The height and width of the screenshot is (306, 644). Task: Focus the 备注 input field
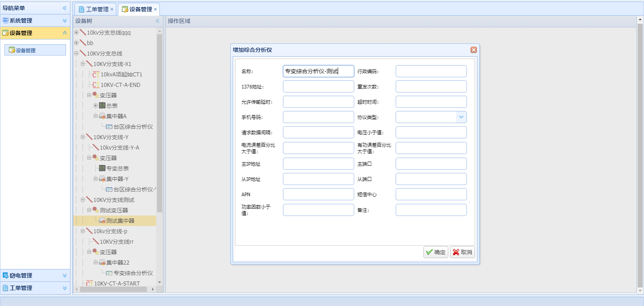coord(431,210)
